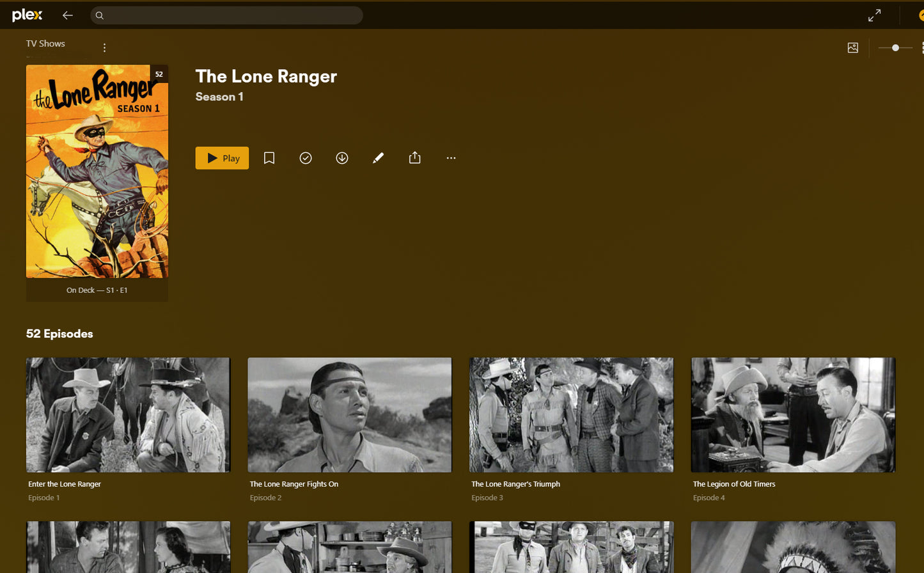Screen dimensions: 924x573
Task: Open the more actions ellipsis menu
Action: (x=451, y=158)
